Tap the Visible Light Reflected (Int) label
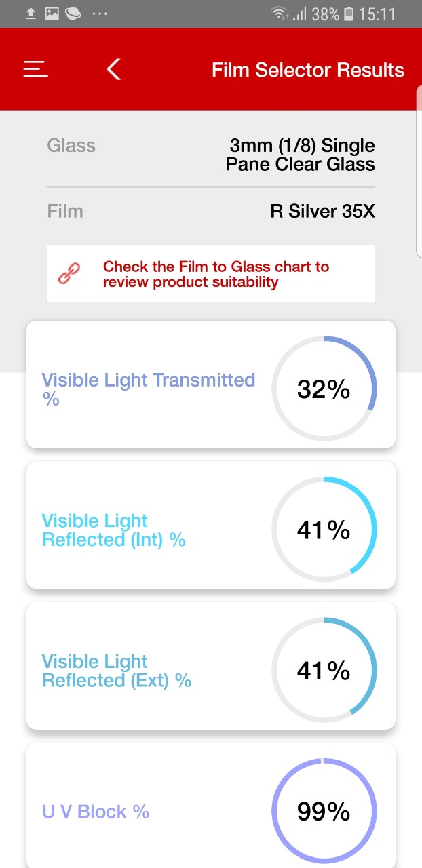The width and height of the screenshot is (422, 868). pos(114,530)
